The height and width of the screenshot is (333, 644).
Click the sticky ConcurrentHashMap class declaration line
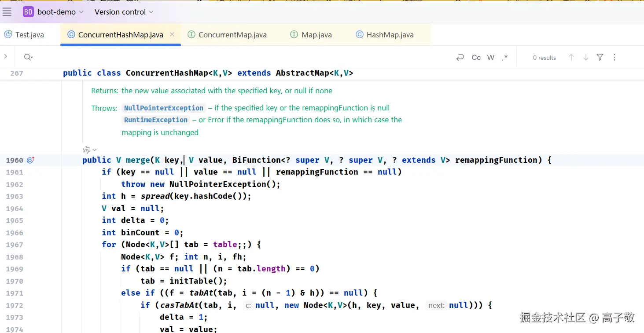point(208,73)
